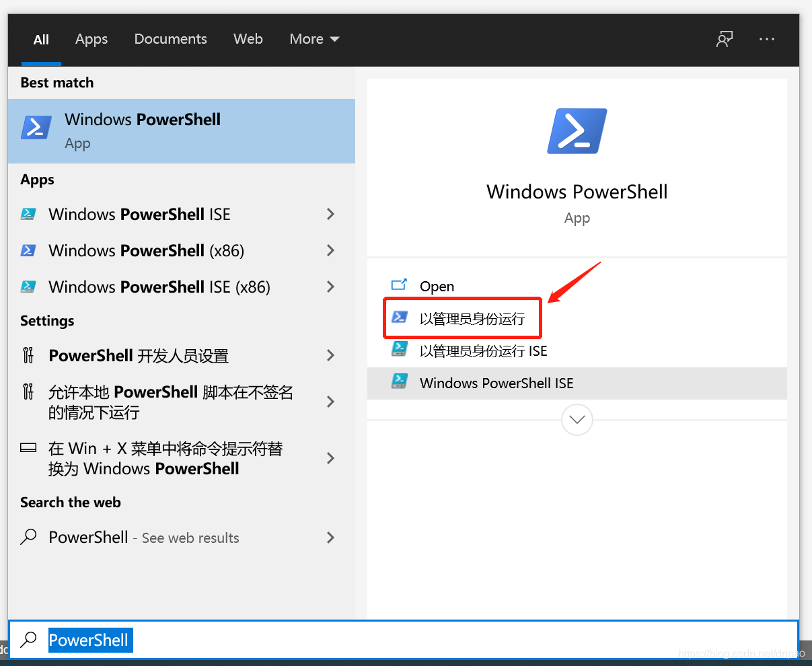
Task: Click the web search magnifier icon beside PowerShell result
Action: tap(28, 537)
